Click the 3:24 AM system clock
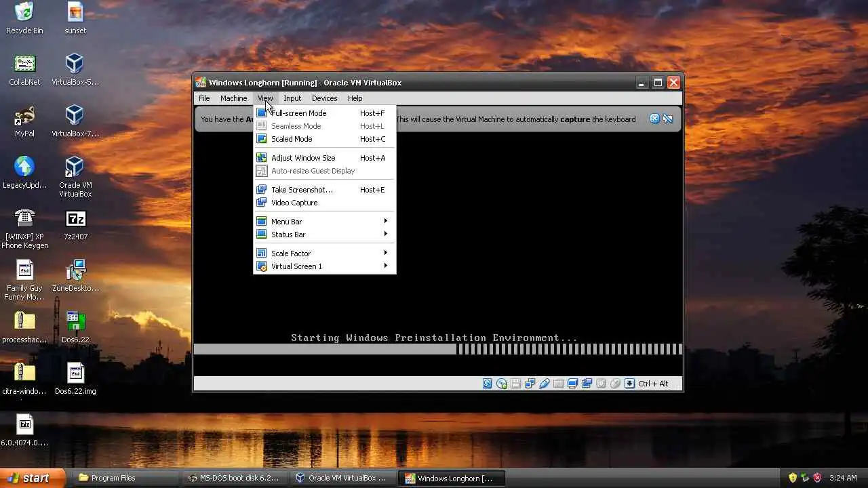This screenshot has height=488, width=868. [843, 478]
